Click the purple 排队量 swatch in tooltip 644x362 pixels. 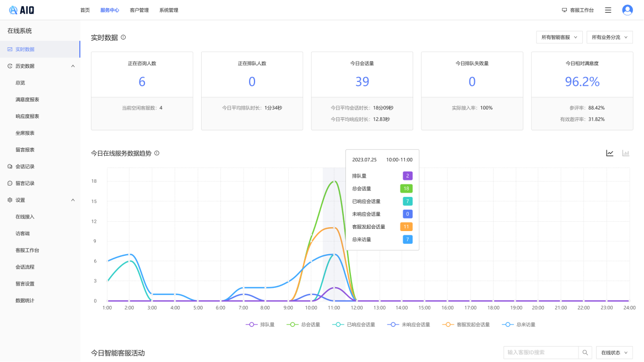408,176
